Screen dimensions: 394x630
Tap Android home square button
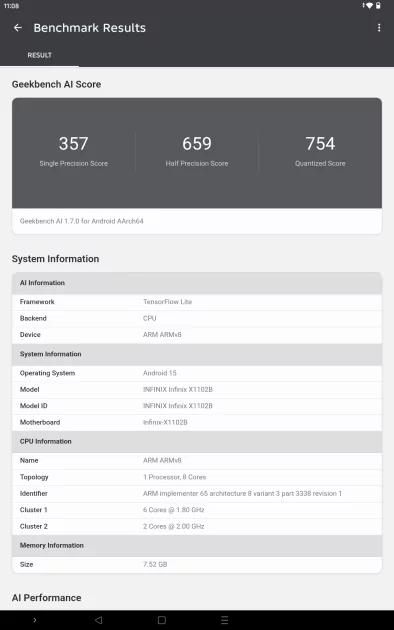pos(162,620)
